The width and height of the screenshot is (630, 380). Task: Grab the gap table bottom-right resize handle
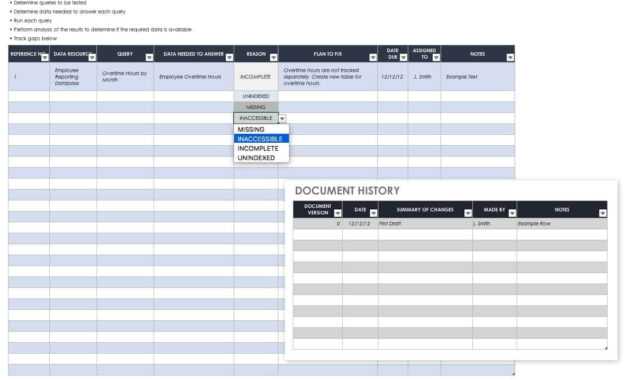pyautogui.click(x=513, y=374)
